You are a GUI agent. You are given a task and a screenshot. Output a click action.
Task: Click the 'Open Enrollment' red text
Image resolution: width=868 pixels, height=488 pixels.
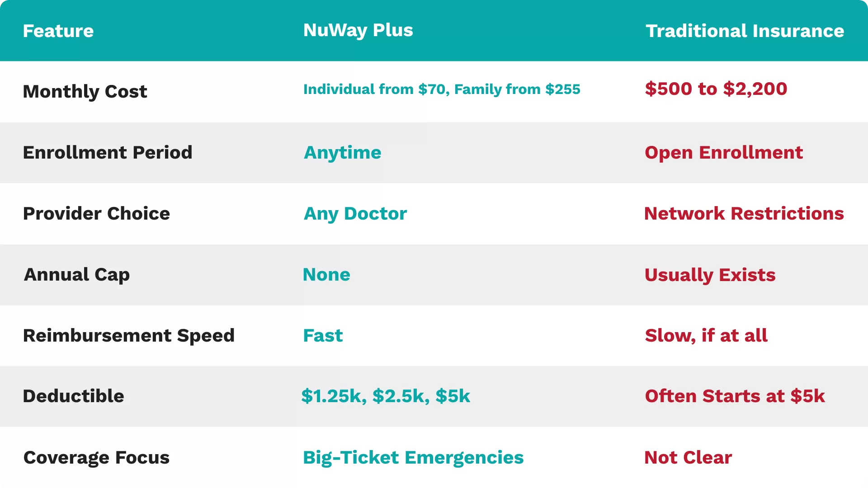point(723,152)
